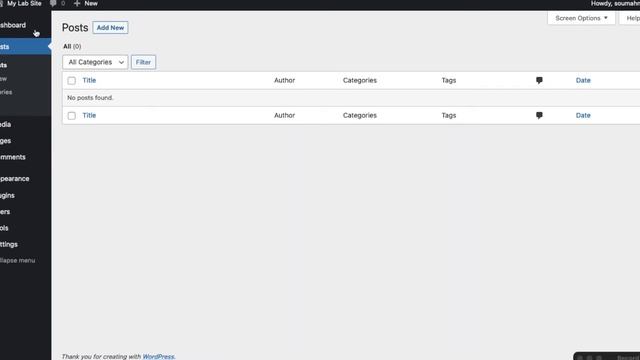
Task: Open the Howdy user account menu
Action: pos(615,3)
